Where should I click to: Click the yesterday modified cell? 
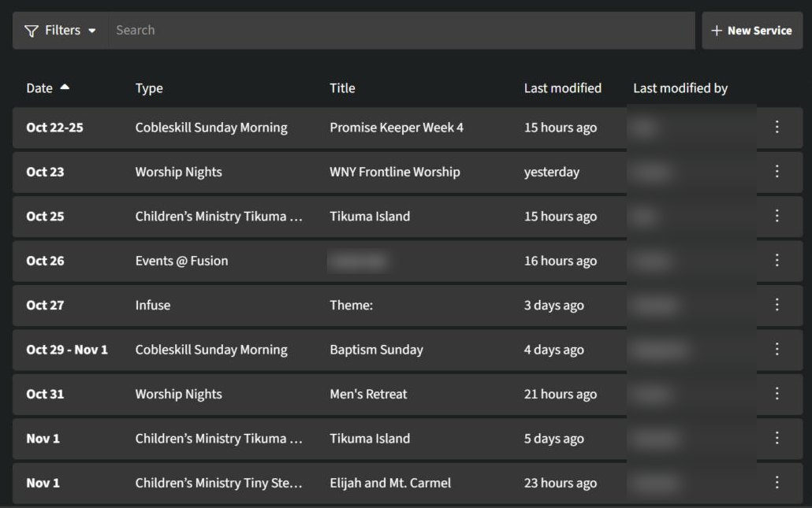(x=552, y=172)
